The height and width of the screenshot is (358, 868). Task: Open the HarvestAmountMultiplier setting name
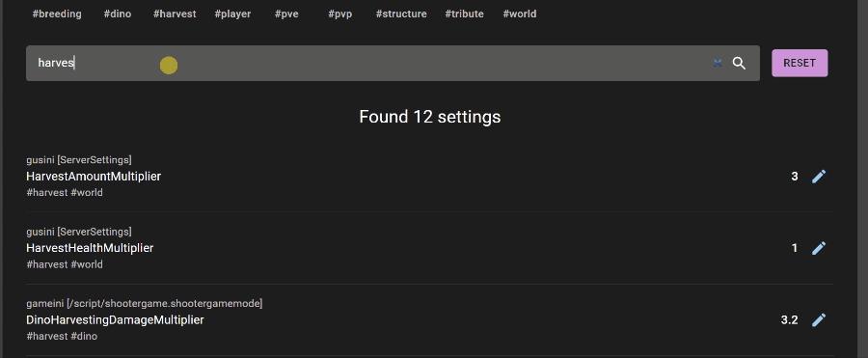click(94, 177)
